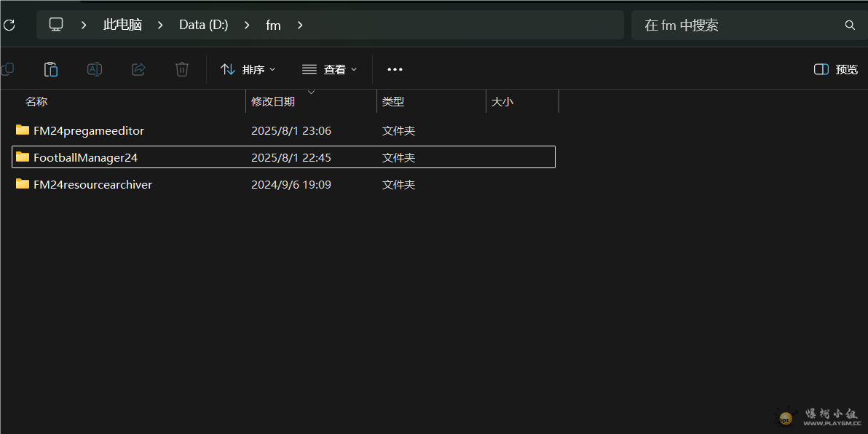The height and width of the screenshot is (434, 868).
Task: Go to Data (D:) in the breadcrumb
Action: pyautogui.click(x=204, y=25)
